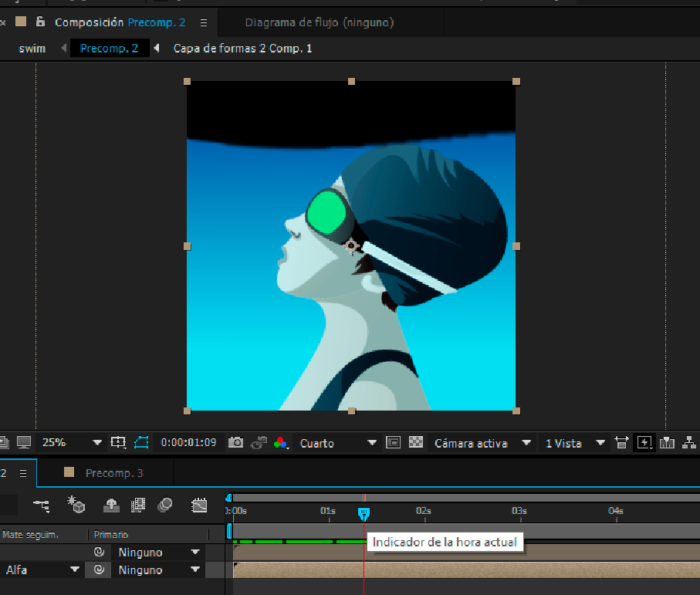700x595 pixels.
Task: Click the 02s mark on the time ruler
Action: [423, 511]
